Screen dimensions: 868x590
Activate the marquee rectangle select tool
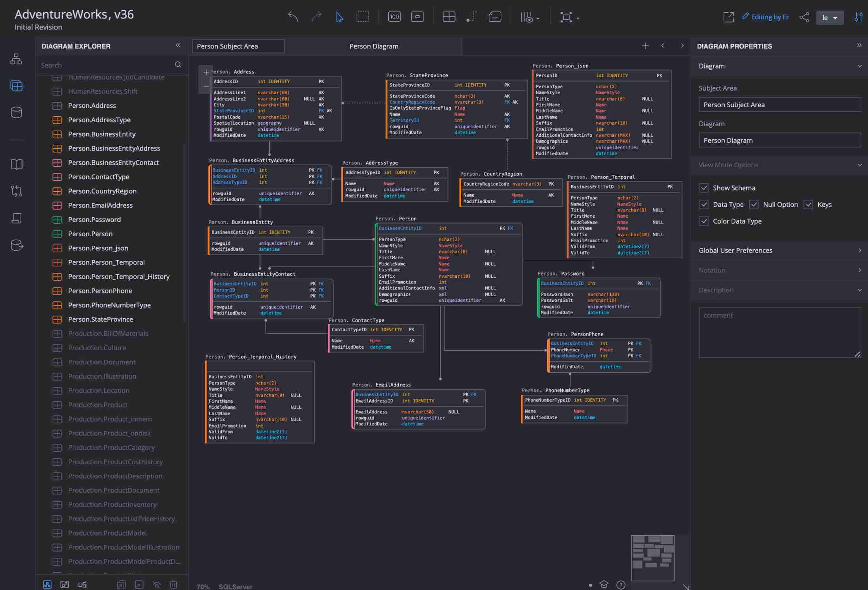(x=363, y=17)
